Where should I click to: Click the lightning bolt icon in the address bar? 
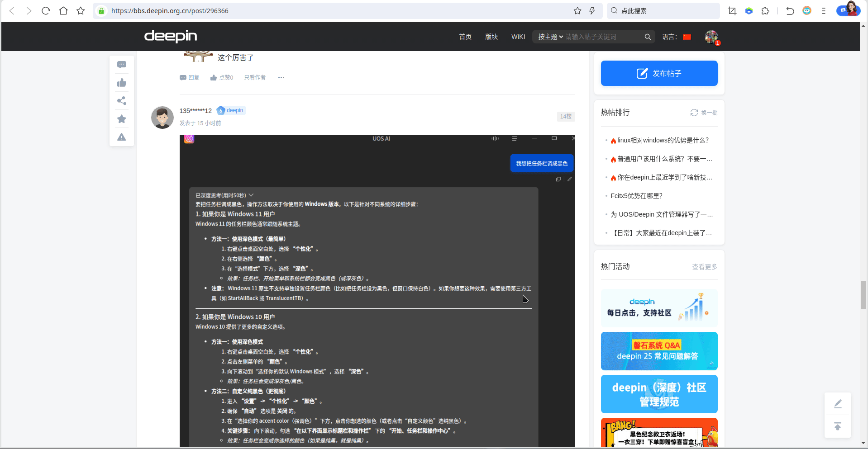coord(592,11)
